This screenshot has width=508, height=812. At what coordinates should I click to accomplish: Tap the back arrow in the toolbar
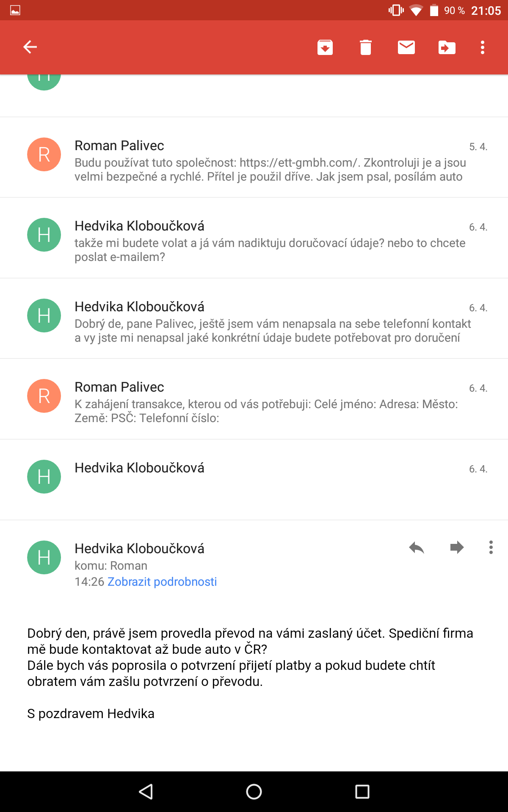pos(30,47)
